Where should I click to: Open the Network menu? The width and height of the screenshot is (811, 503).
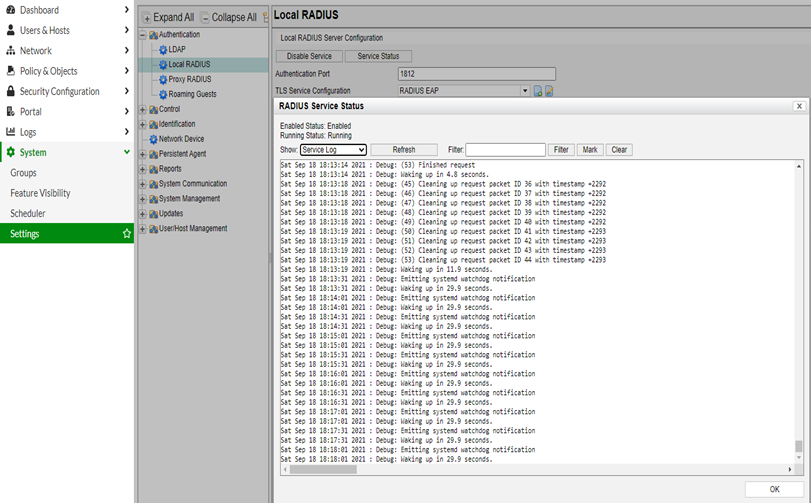(67, 51)
